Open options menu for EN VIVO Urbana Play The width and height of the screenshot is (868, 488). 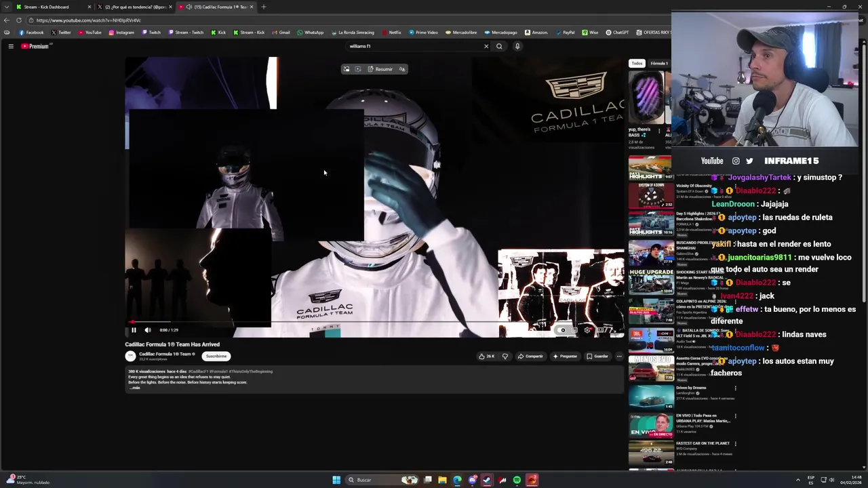tap(735, 416)
